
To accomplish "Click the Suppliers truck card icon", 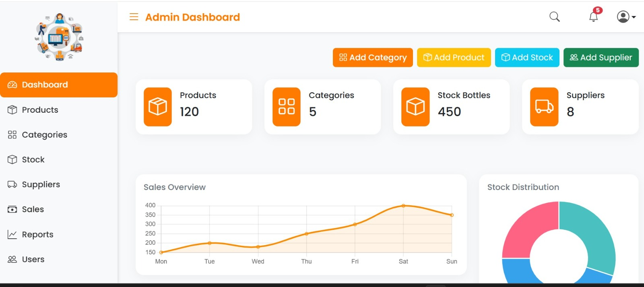I will pos(544,107).
